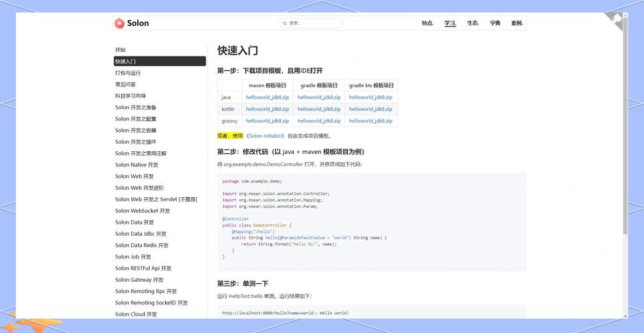Viewport: 644px width, 333px height.
Task: Open the 生态 nav menu
Action: coord(473,23)
